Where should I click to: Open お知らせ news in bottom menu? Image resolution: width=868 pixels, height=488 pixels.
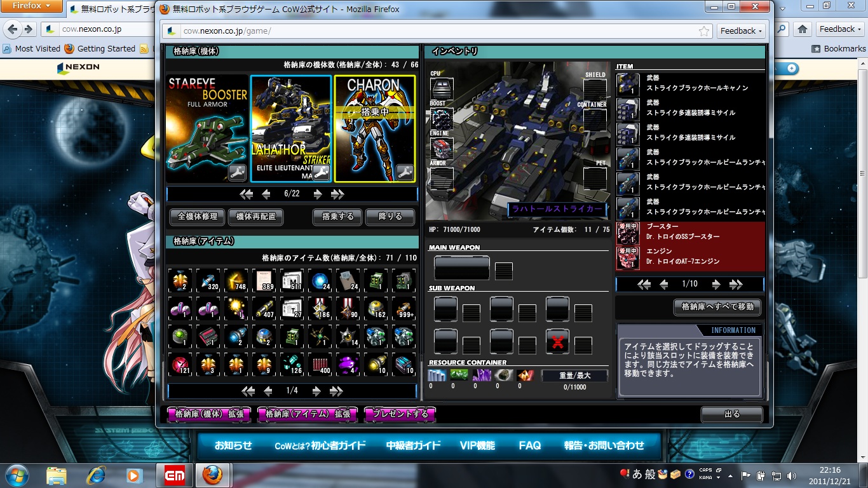click(233, 446)
